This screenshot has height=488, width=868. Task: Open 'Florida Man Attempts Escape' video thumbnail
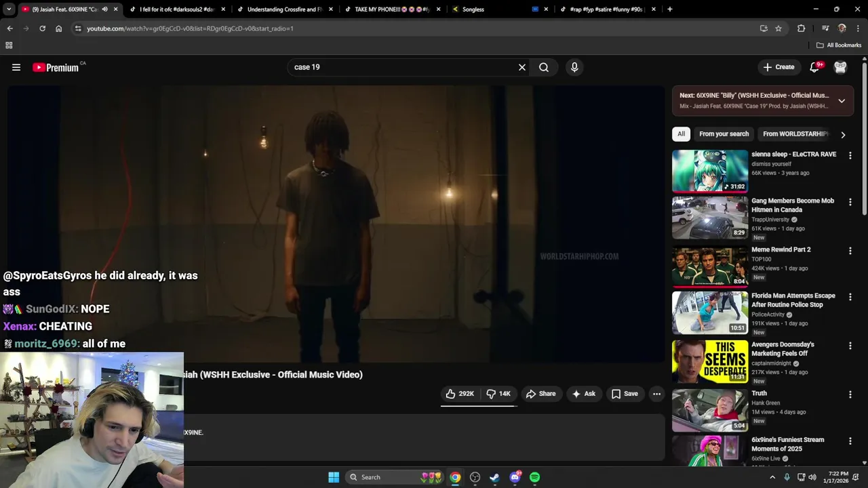710,313
